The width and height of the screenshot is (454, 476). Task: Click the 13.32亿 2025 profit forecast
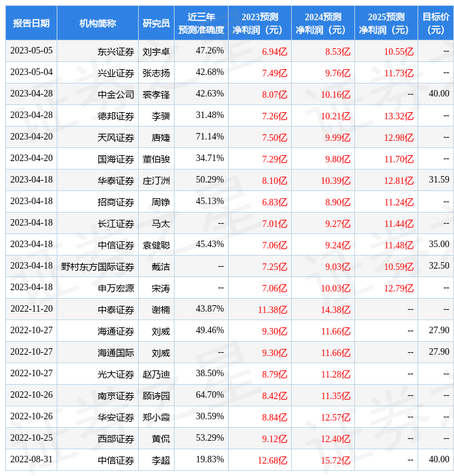tap(399, 116)
